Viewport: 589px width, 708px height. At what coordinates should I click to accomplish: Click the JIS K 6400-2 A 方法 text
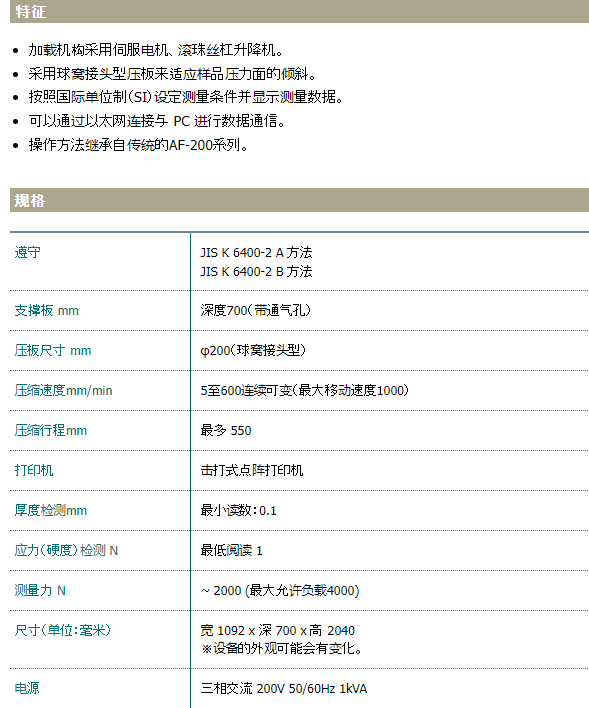click(256, 252)
